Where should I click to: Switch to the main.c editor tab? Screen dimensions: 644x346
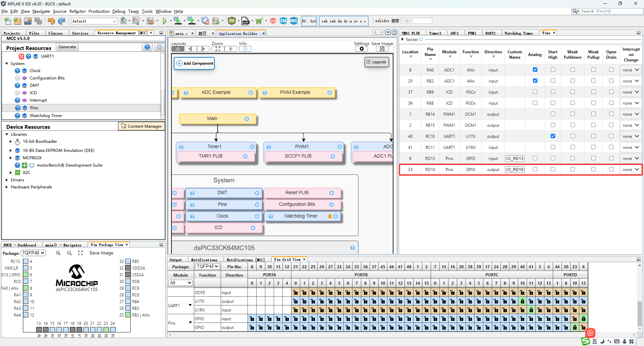pos(181,34)
